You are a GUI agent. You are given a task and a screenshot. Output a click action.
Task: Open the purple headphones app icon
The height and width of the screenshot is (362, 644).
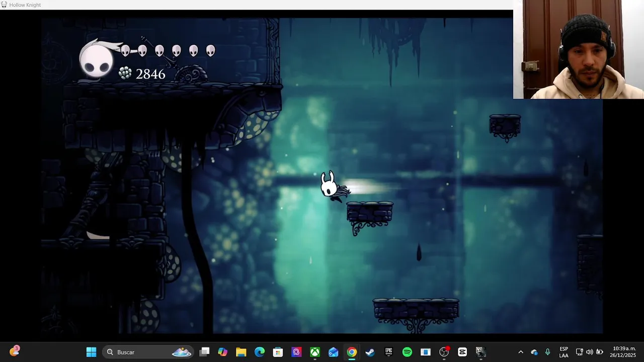point(296,352)
